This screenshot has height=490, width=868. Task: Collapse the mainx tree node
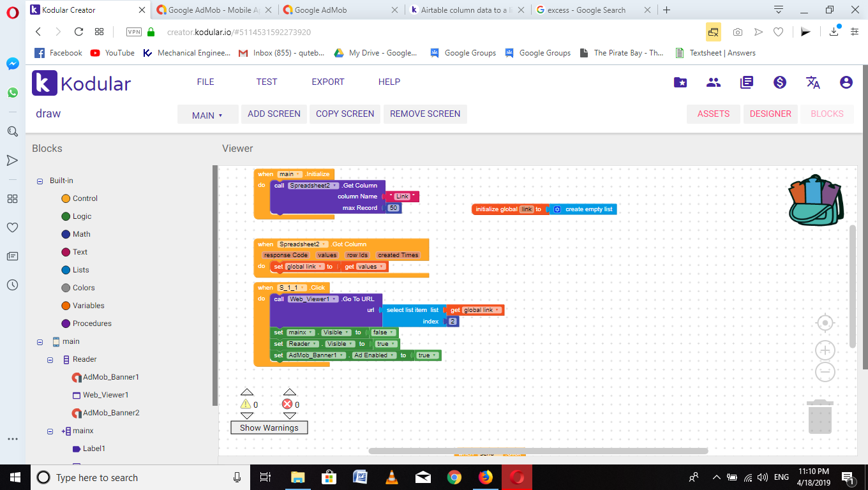(50, 431)
